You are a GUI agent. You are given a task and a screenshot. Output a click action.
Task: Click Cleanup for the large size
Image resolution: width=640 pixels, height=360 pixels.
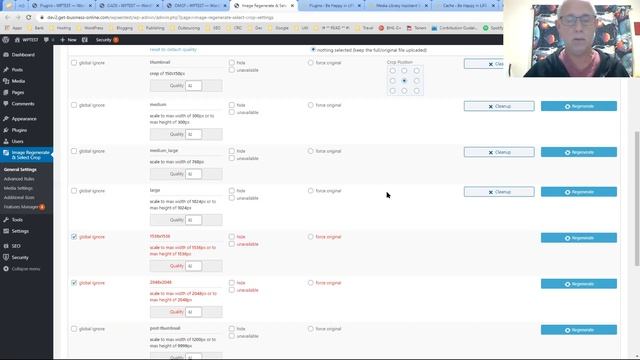499,192
